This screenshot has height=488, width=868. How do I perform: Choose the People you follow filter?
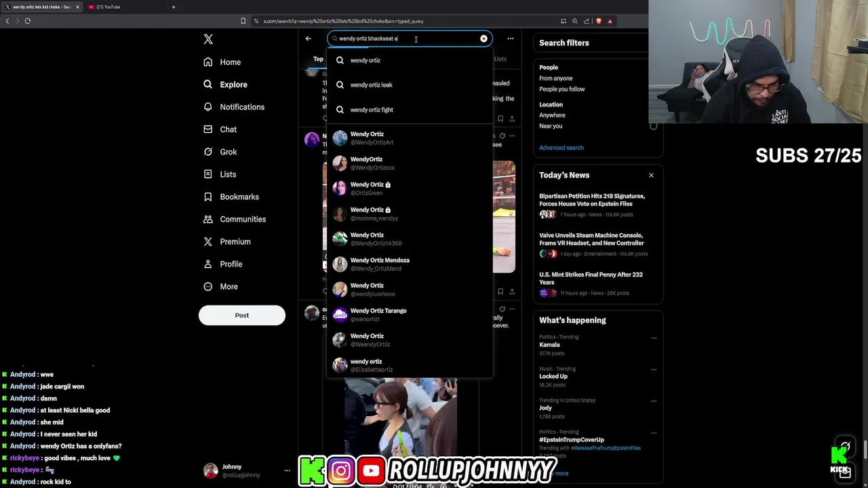[x=562, y=89]
